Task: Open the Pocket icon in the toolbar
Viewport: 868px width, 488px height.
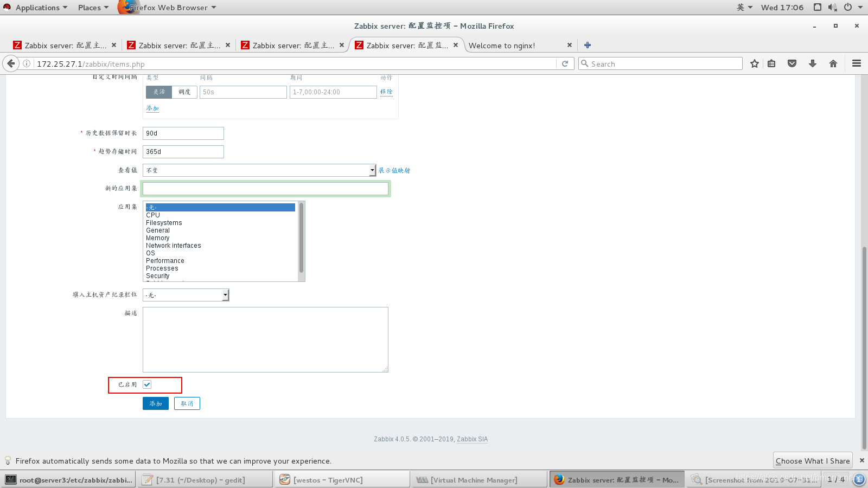Action: pyautogui.click(x=792, y=63)
